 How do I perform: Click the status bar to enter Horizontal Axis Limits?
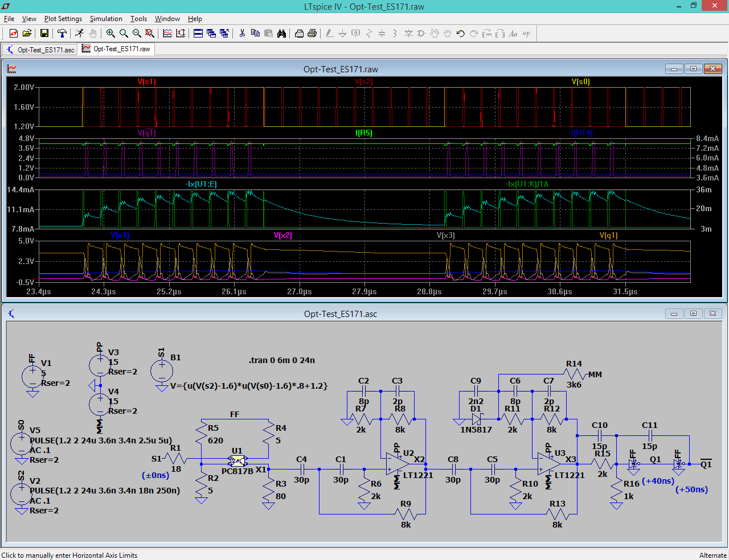click(x=68, y=555)
